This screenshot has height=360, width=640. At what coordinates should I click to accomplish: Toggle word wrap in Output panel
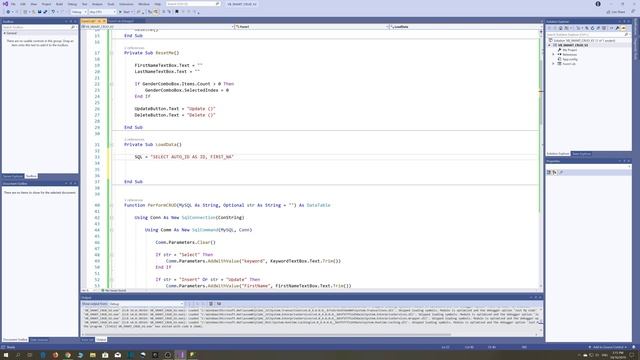coord(219,304)
